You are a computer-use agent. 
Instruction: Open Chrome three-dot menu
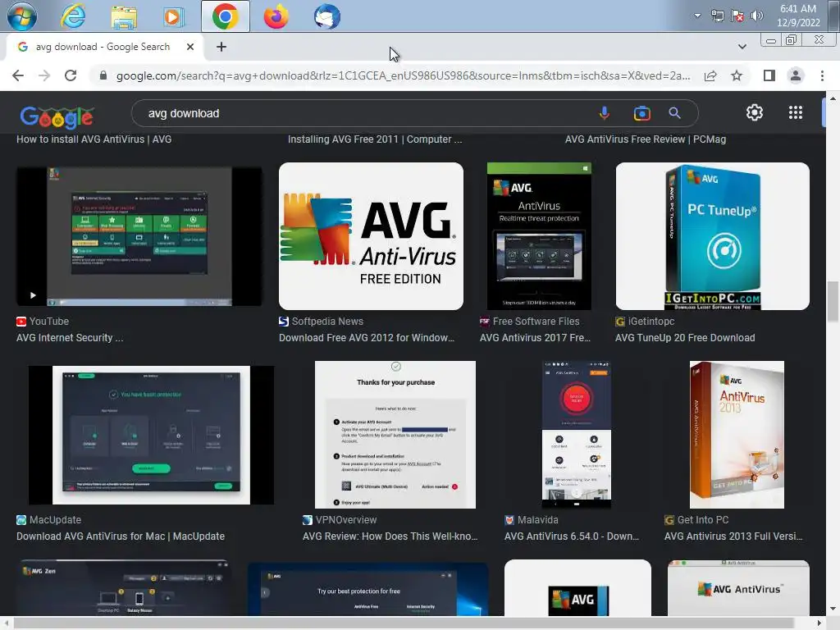822,75
